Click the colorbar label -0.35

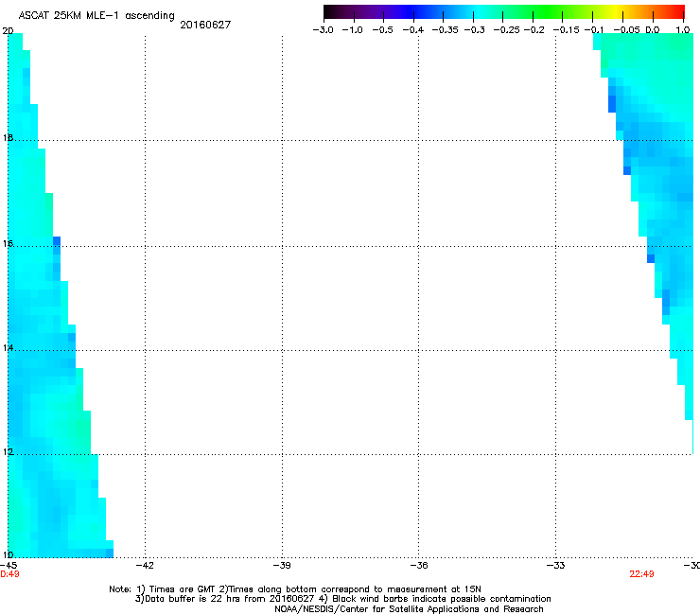coord(445,30)
